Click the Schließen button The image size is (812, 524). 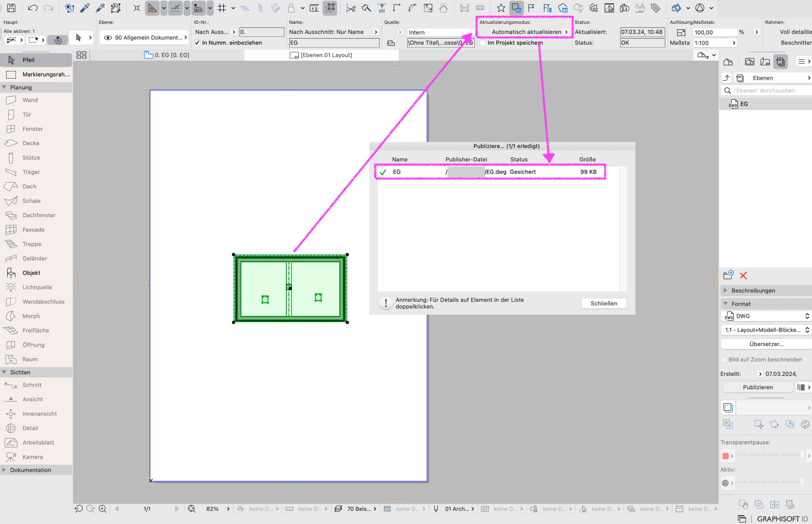tap(604, 303)
